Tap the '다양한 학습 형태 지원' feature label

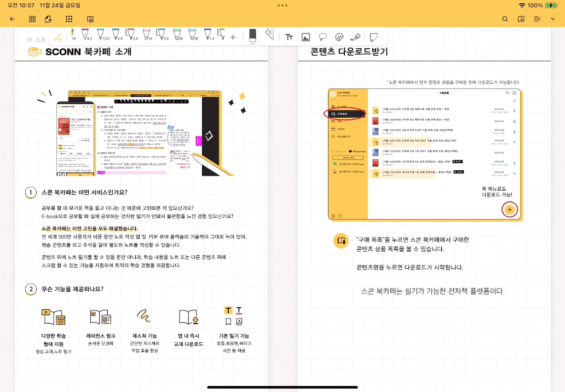tap(53, 340)
